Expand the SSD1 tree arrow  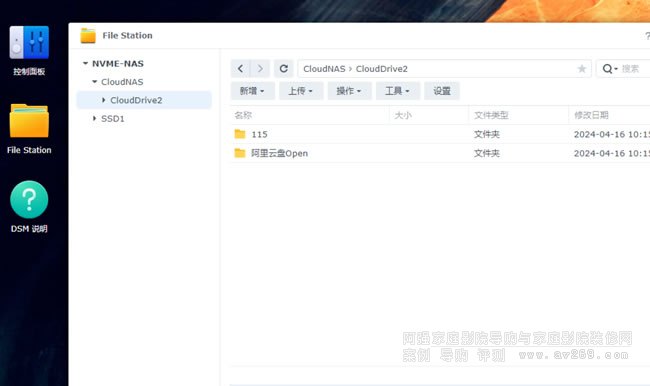[95, 118]
